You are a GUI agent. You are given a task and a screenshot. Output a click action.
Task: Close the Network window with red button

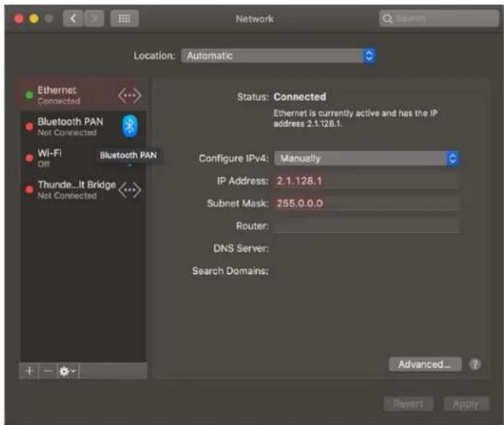click(x=19, y=19)
